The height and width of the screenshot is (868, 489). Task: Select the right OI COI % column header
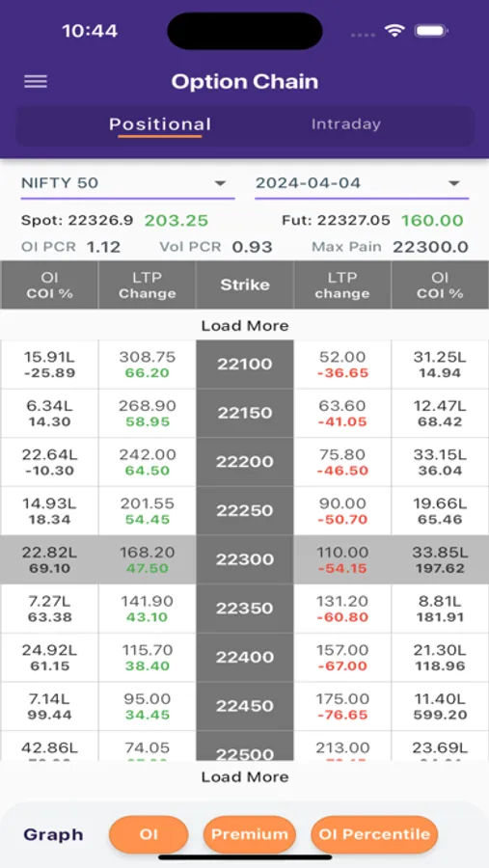[x=440, y=285]
